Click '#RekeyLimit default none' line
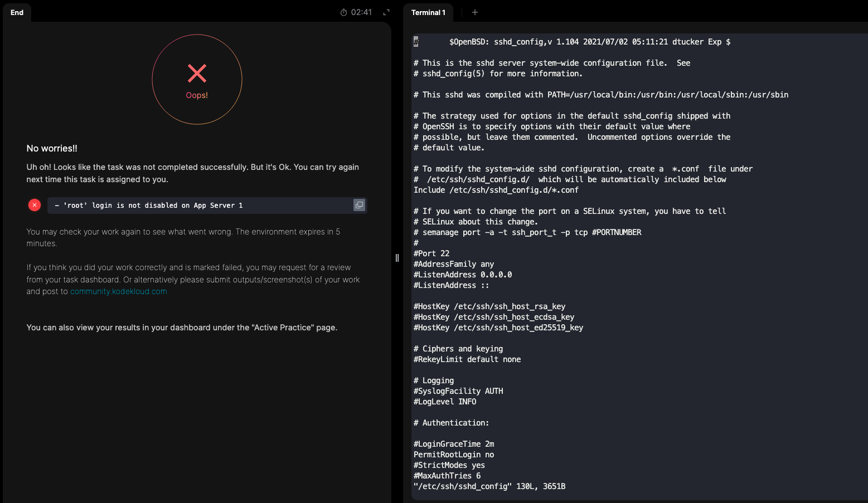This screenshot has height=503, width=868. pos(467,359)
